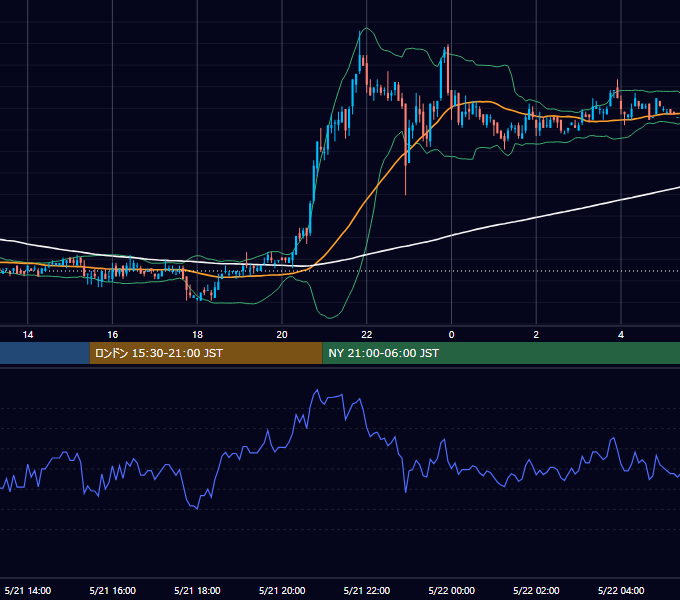The height and width of the screenshot is (600, 680).
Task: Click the NY 21:00-06:00 JST session band
Action: 501,353
